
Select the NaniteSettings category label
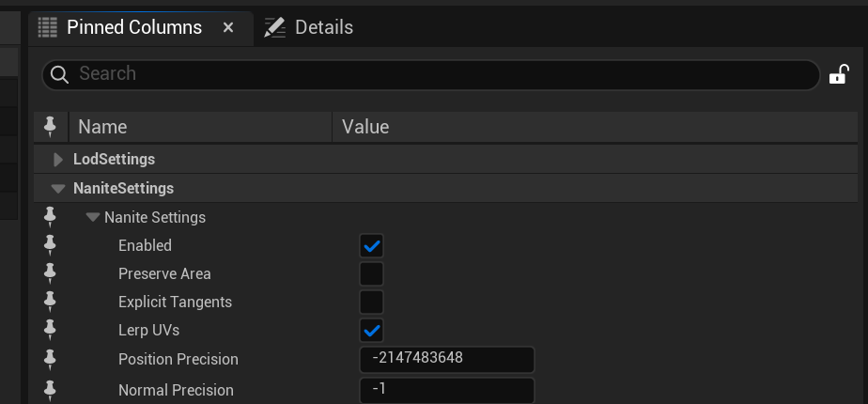123,188
